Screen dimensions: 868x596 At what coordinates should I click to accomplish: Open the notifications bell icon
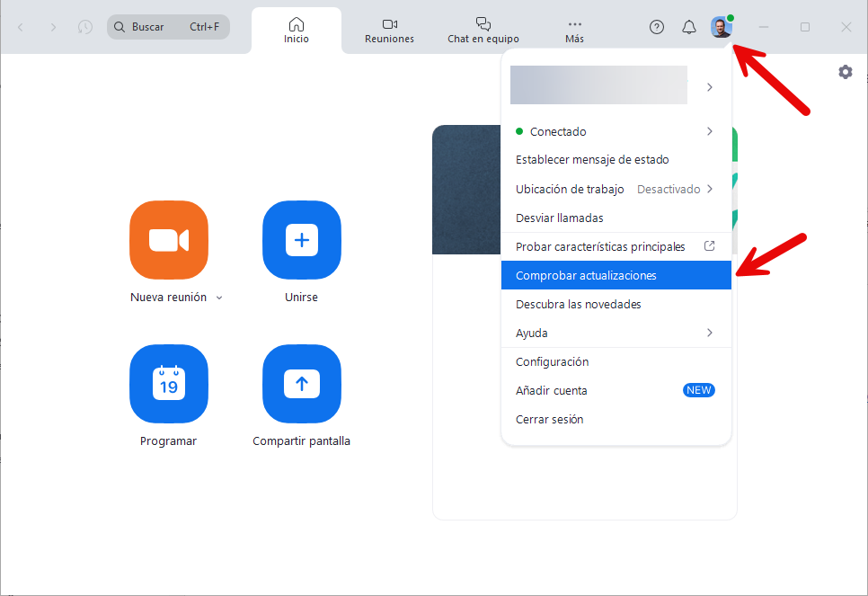tap(689, 27)
